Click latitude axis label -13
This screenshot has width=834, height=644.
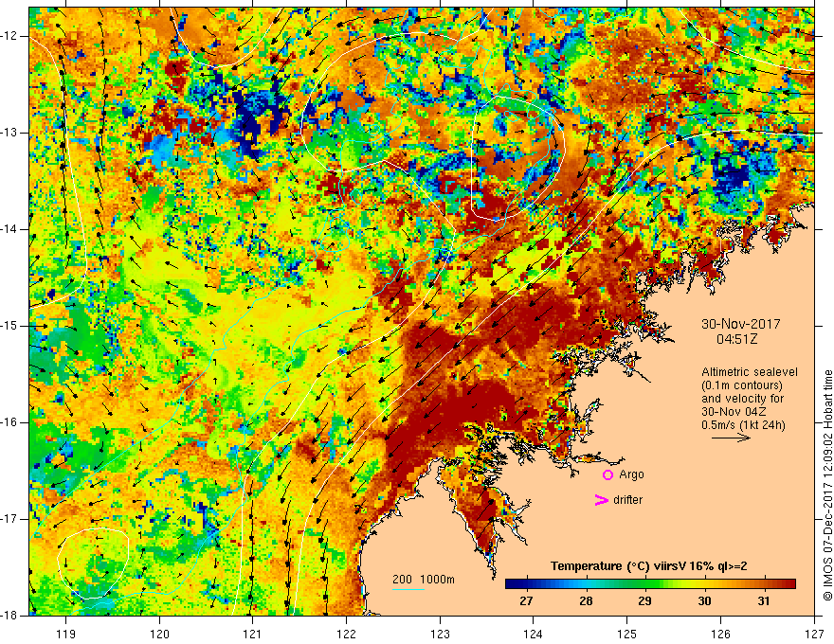tap(9, 133)
